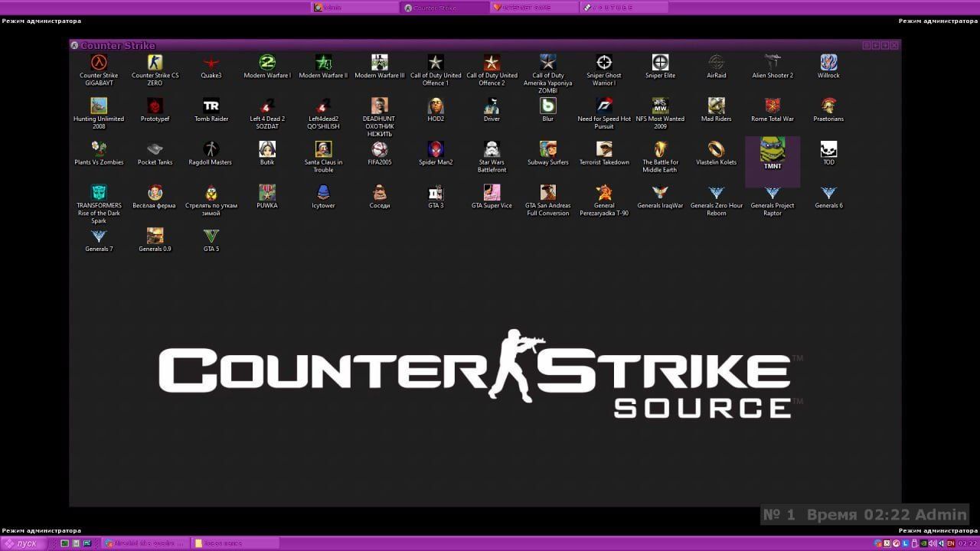Viewport: 980px width, 551px height.
Task: Start TRANSFORMERS Rise of the Dark Spark
Action: (x=99, y=192)
